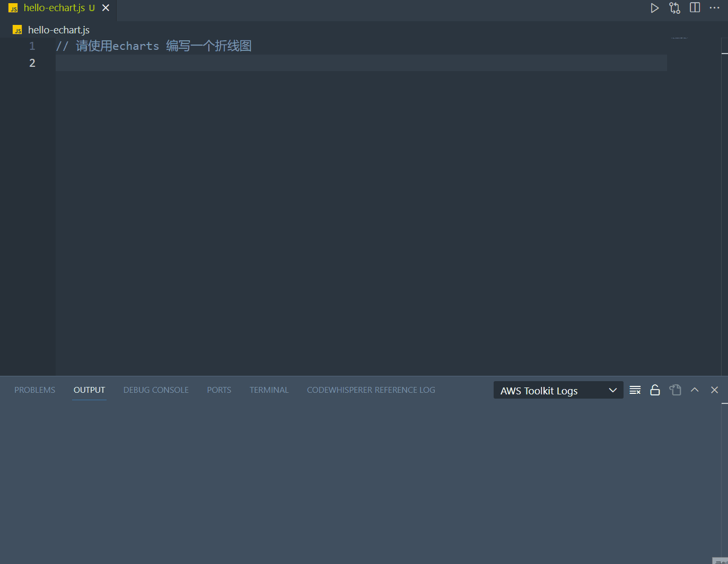Close the hello-echart.js editor tab
Screen dimensions: 728x564
pos(106,8)
